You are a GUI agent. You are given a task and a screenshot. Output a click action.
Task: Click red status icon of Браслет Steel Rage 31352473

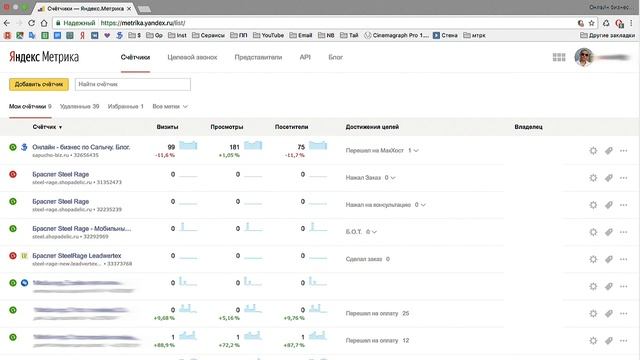click(13, 174)
